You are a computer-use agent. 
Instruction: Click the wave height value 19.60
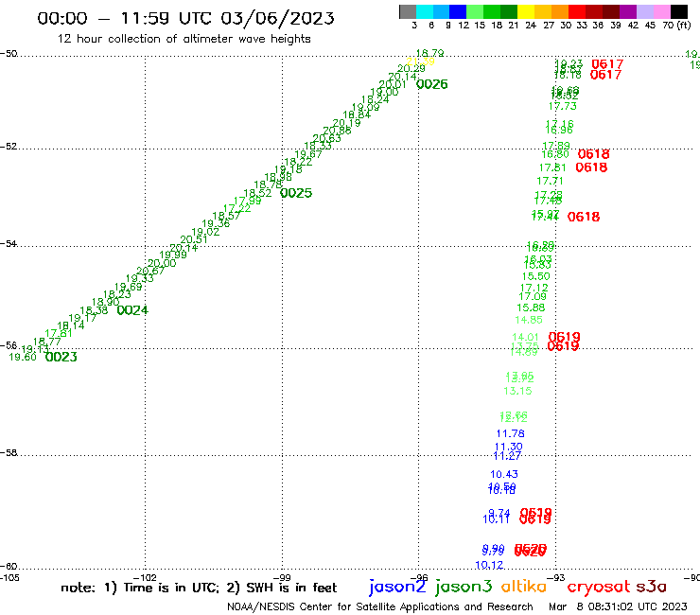click(23, 357)
